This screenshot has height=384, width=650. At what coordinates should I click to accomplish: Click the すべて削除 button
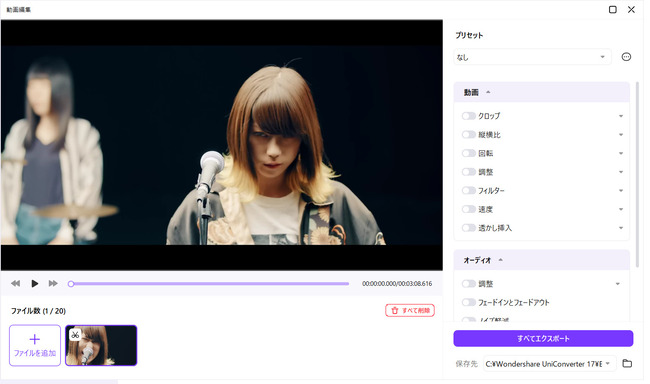click(x=410, y=311)
